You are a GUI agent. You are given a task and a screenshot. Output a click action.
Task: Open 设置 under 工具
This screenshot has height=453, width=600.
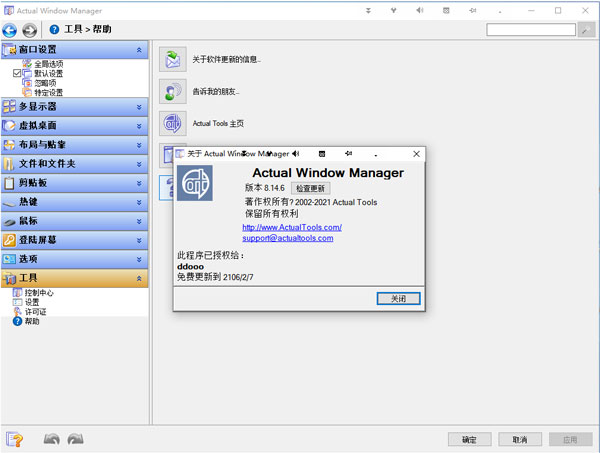(32, 302)
